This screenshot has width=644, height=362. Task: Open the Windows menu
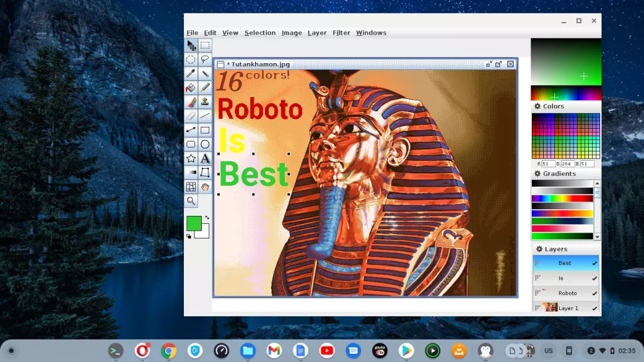pos(371,33)
